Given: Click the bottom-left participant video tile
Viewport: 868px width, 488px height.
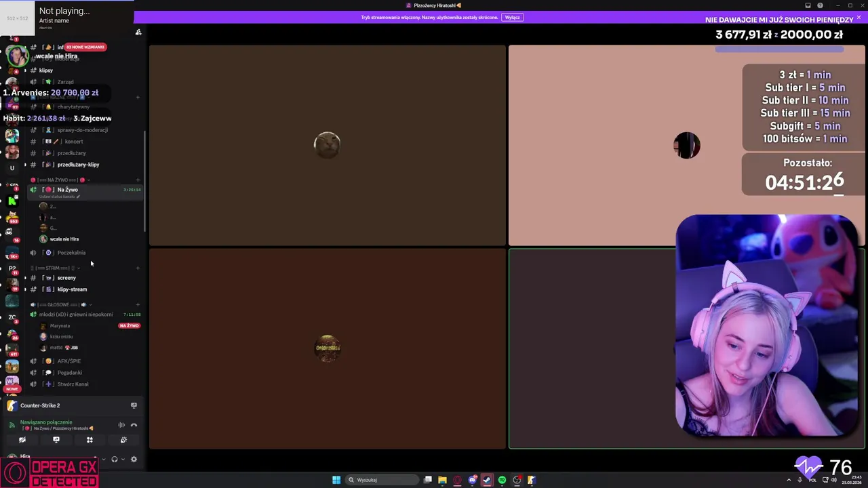Looking at the screenshot, I should click(x=328, y=348).
